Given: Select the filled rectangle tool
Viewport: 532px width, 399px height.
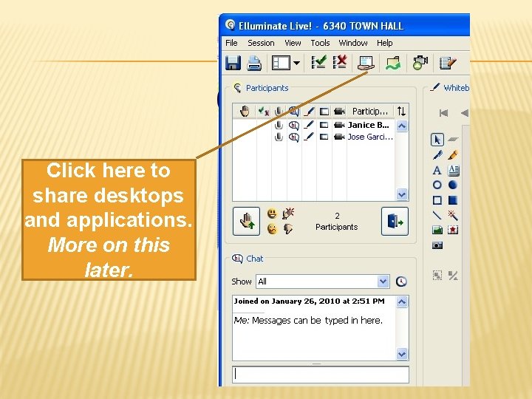Looking at the screenshot, I should pyautogui.click(x=453, y=200).
